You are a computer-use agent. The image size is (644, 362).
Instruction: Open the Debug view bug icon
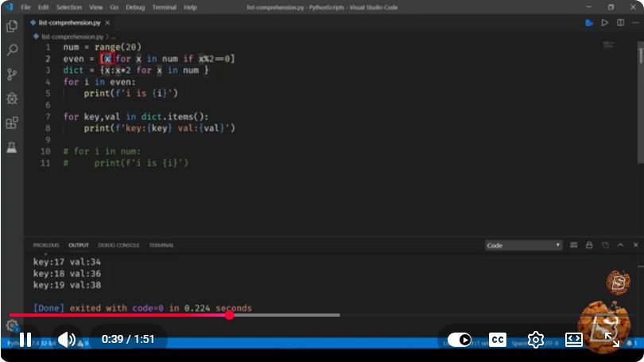(x=12, y=99)
